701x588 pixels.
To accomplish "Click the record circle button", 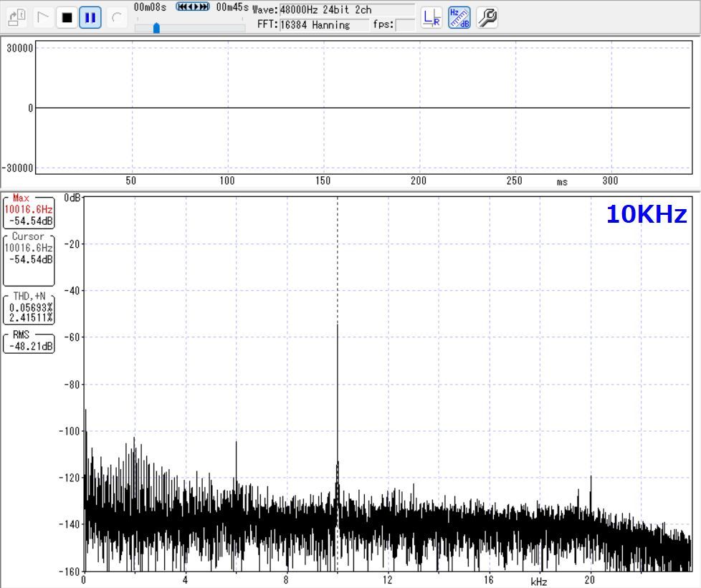I will tap(117, 17).
